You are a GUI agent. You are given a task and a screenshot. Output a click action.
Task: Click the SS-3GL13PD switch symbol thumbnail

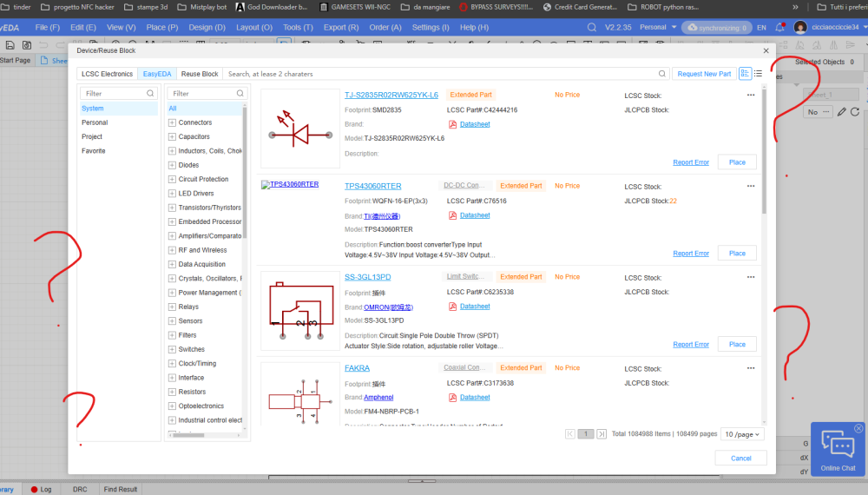click(x=300, y=311)
